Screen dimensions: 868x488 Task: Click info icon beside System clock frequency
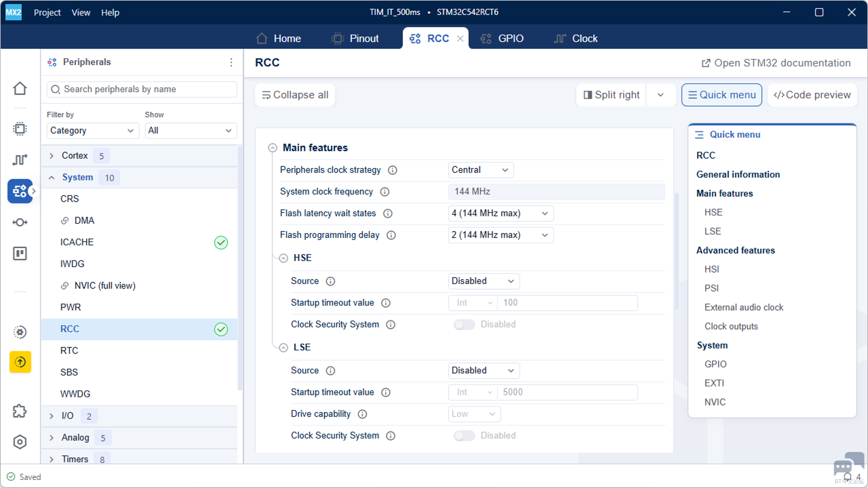[x=385, y=192]
